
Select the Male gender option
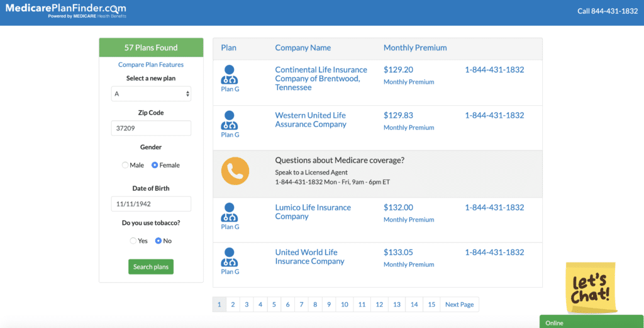pyautogui.click(x=125, y=165)
